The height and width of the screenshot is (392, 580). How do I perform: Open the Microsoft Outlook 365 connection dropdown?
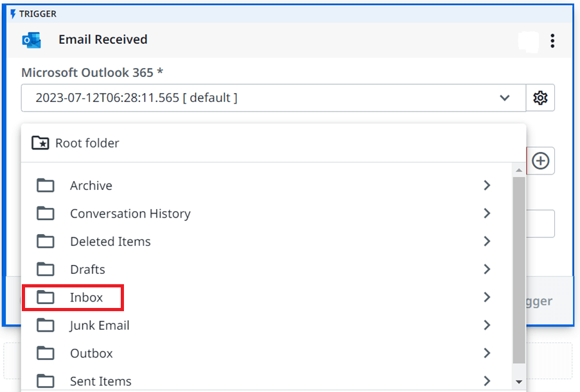coord(274,98)
